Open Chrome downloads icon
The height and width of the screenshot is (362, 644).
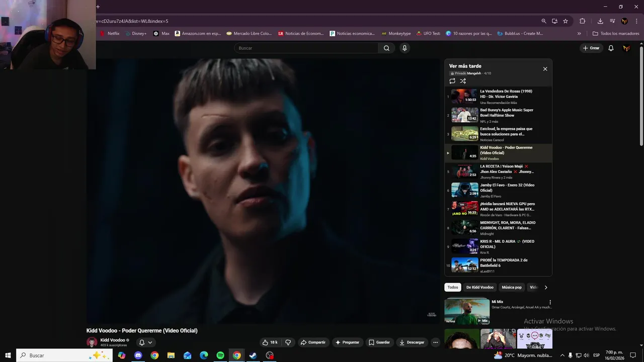(x=600, y=21)
